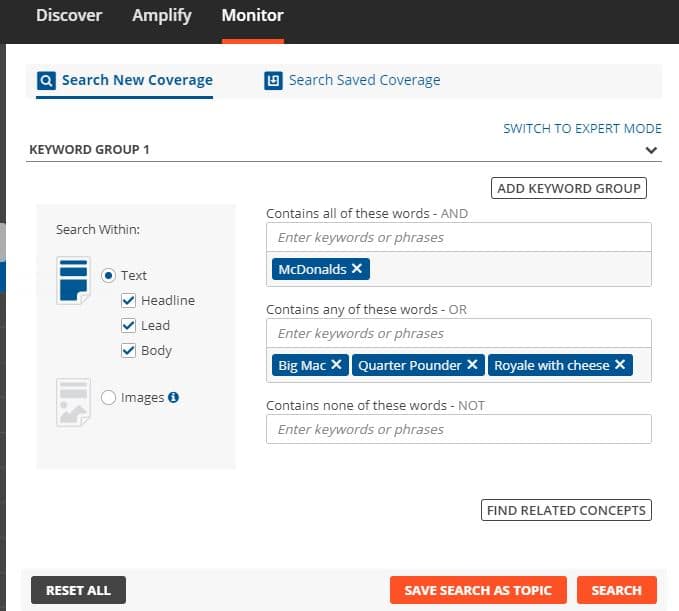Image resolution: width=679 pixels, height=611 pixels.
Task: Click the Images document icon
Action: pyautogui.click(x=73, y=403)
